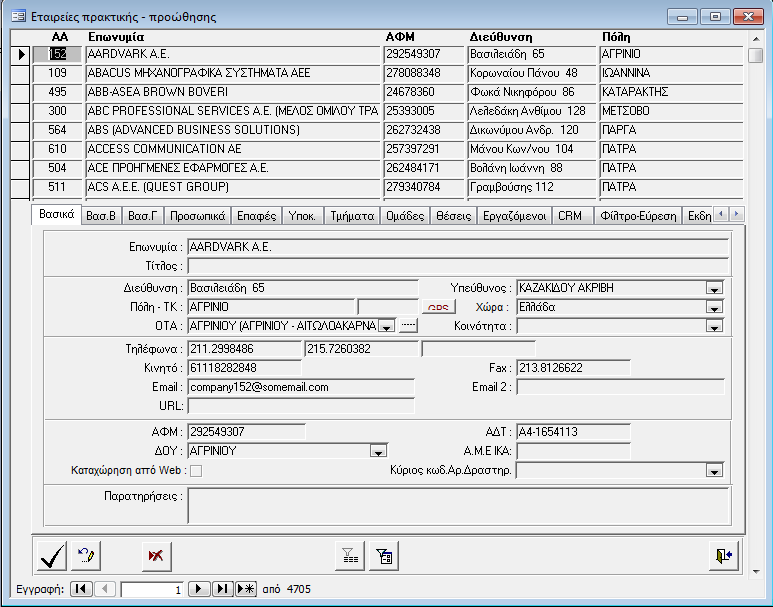Jump to the first record
This screenshot has width=773, height=607.
tap(81, 589)
